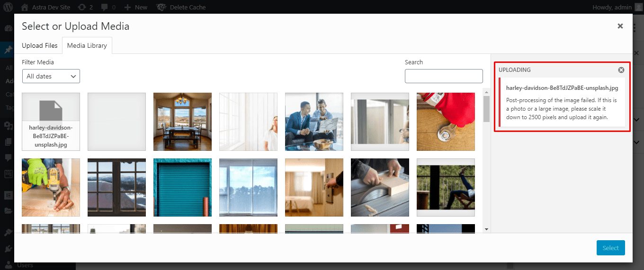Expand the All dates filter dropdown
This screenshot has height=270, width=644.
51,76
